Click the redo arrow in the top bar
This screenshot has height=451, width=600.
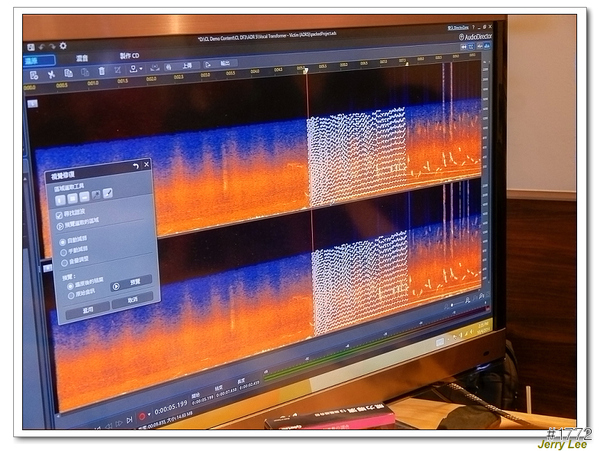(x=52, y=46)
